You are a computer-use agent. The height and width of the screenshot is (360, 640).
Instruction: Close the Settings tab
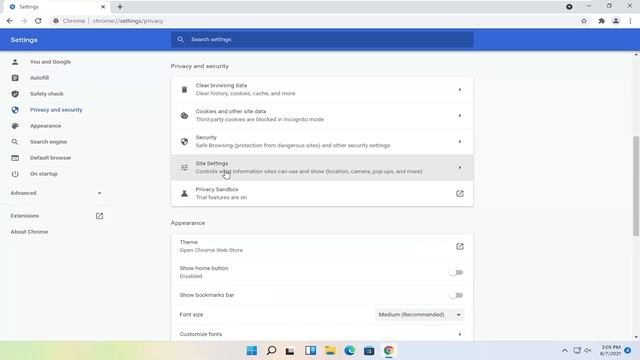coord(103,7)
